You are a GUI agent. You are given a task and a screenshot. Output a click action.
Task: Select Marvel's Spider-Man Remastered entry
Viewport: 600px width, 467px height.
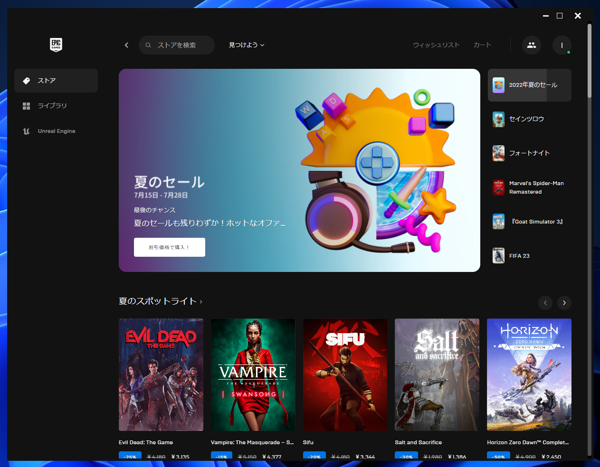click(529, 188)
